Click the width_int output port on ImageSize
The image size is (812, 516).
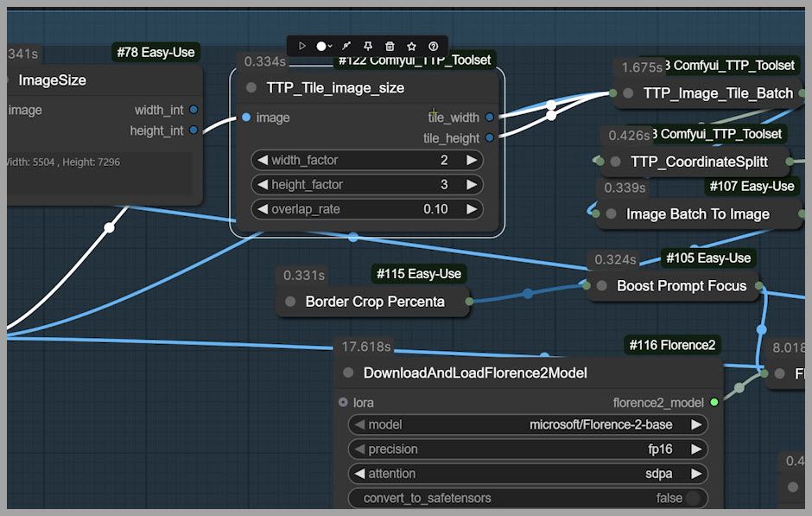(x=193, y=110)
